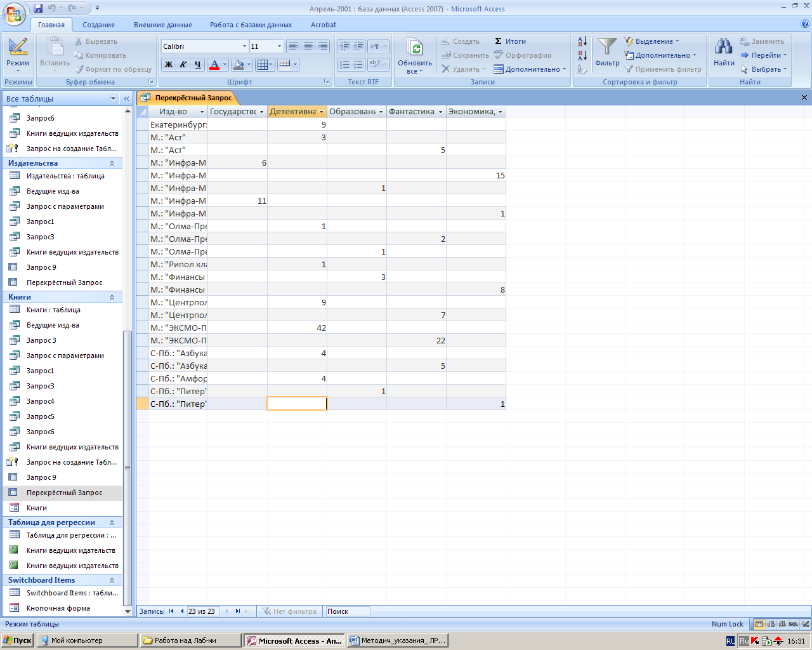812x650 pixels.
Task: Click the Выделение filter selection icon
Action: [629, 41]
